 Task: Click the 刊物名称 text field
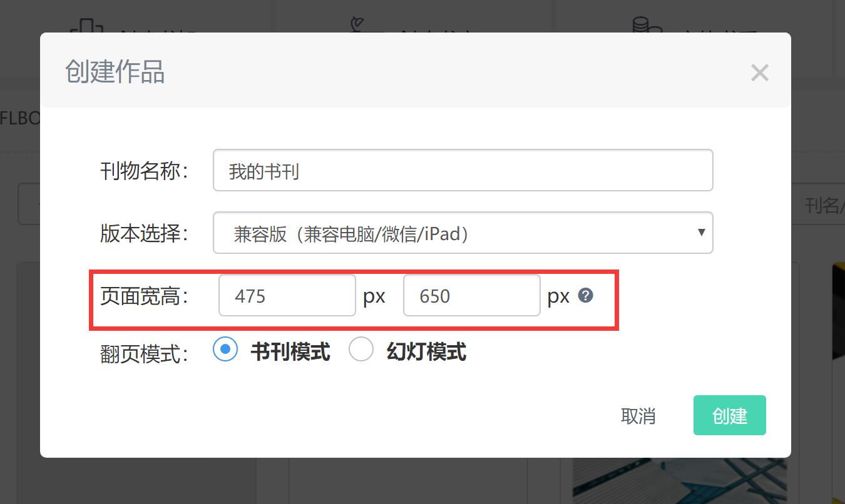pos(463,170)
